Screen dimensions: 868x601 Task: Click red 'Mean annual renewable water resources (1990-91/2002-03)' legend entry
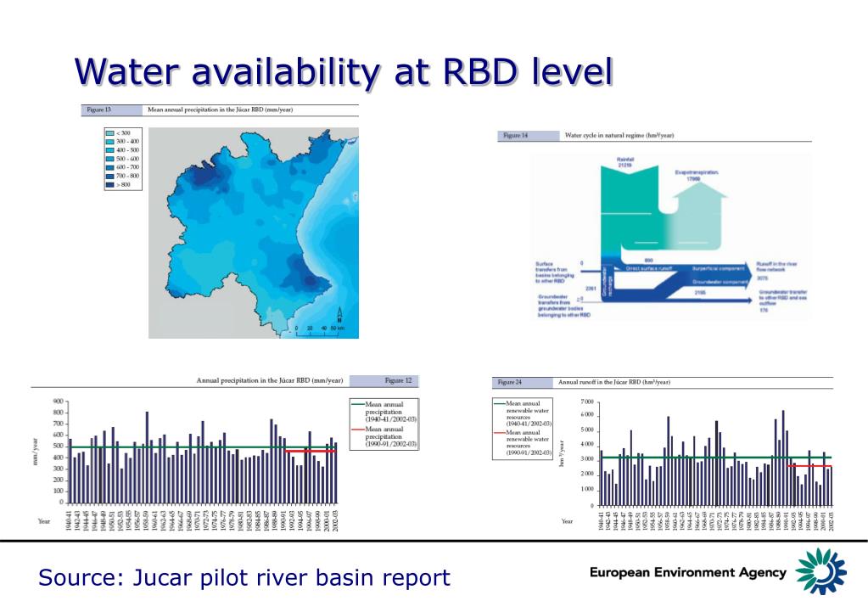pyautogui.click(x=523, y=442)
